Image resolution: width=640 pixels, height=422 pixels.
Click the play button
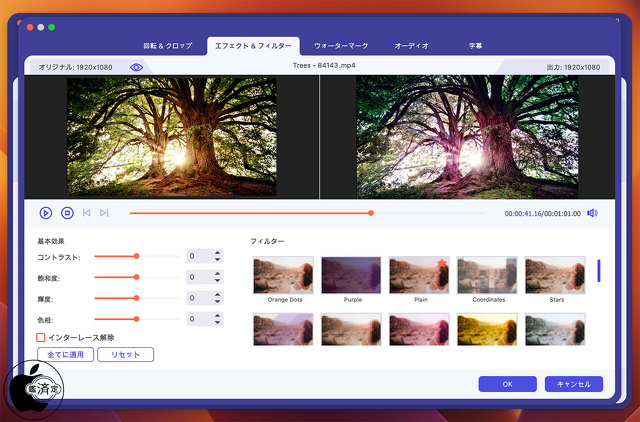point(46,213)
